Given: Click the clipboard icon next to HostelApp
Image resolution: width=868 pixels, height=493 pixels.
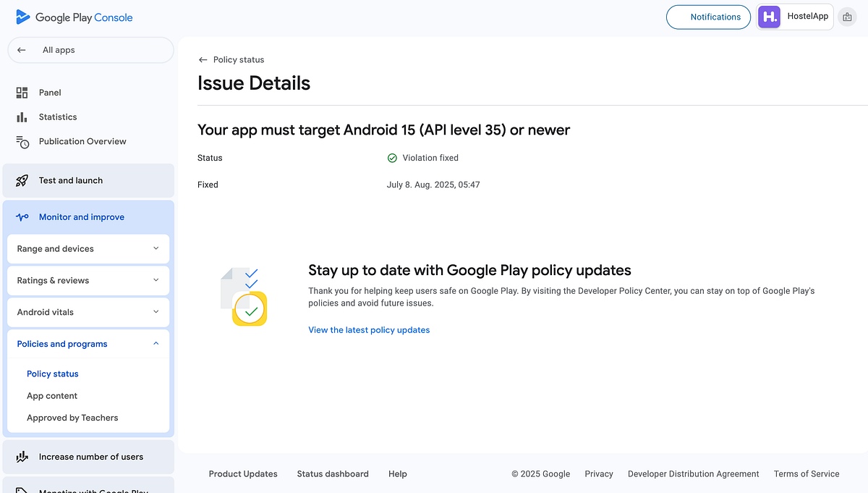Looking at the screenshot, I should click(847, 16).
